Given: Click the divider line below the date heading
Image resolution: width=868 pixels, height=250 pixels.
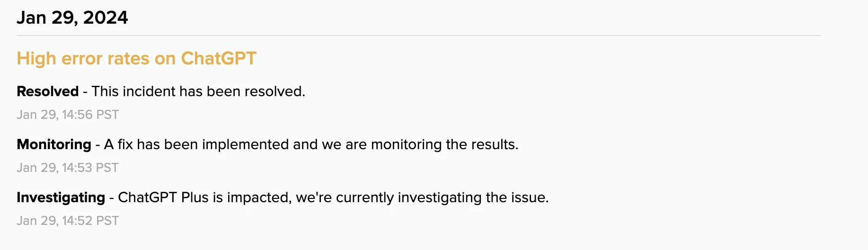Looking at the screenshot, I should click(418, 36).
